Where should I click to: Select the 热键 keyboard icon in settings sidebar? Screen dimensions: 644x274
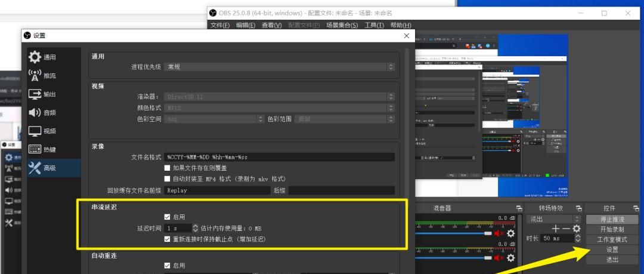pyautogui.click(x=35, y=149)
